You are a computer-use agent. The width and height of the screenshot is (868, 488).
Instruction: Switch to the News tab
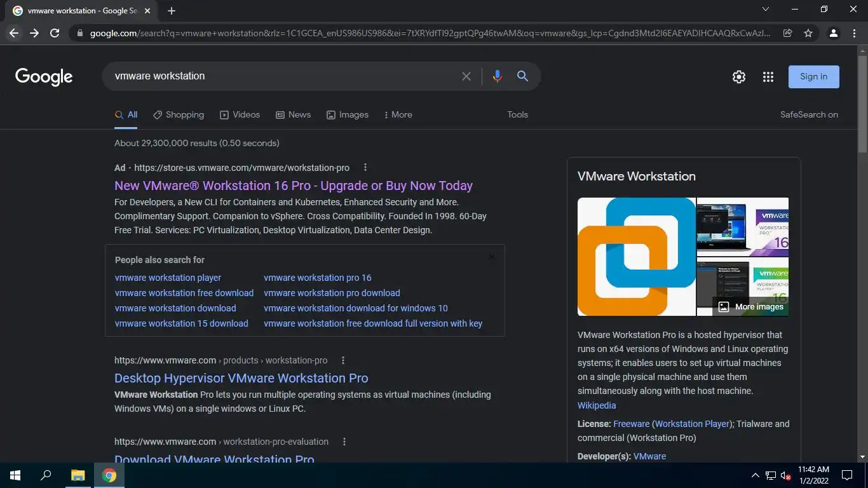pos(293,114)
